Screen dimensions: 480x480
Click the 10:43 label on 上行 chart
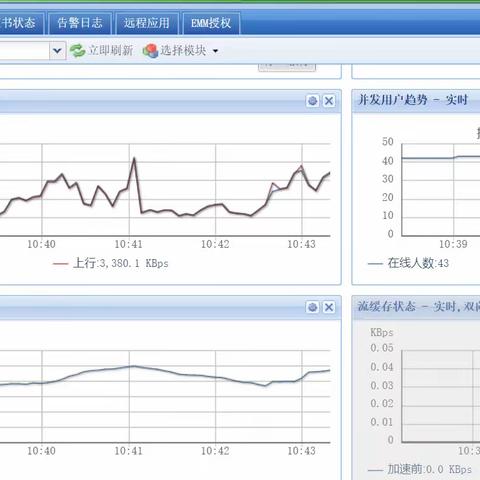click(x=301, y=244)
